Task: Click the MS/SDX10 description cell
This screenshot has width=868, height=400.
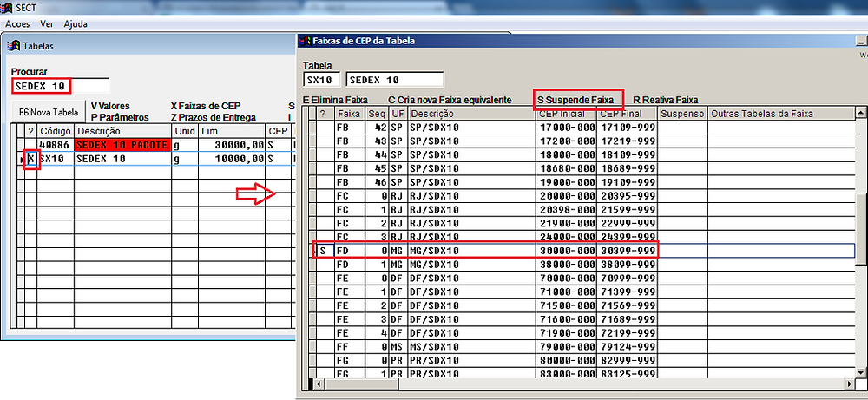Action: [471, 347]
